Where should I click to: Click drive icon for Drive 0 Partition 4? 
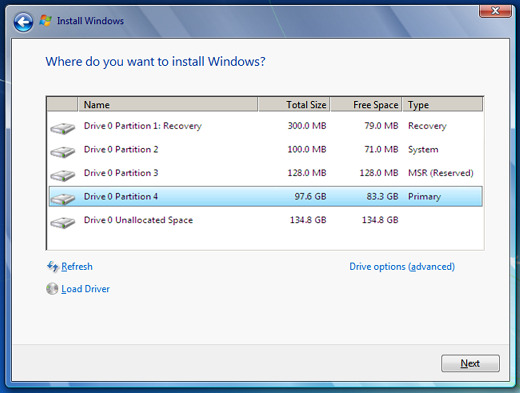point(63,199)
